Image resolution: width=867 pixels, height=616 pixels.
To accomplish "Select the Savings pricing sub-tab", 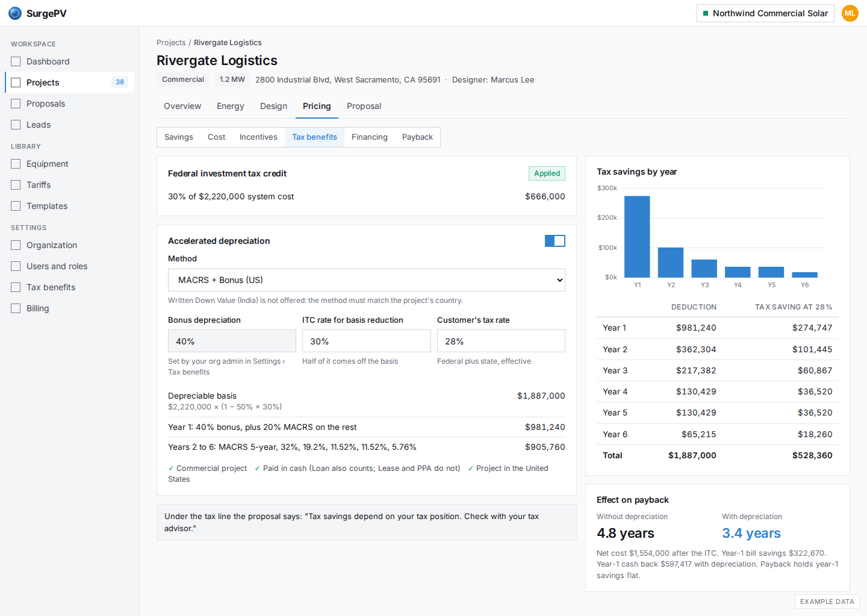I will pos(179,137).
